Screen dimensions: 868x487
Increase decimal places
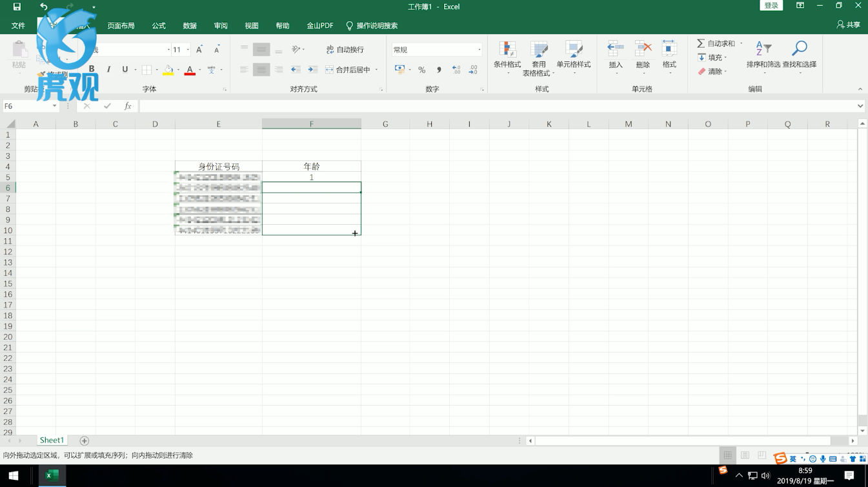pyautogui.click(x=456, y=70)
